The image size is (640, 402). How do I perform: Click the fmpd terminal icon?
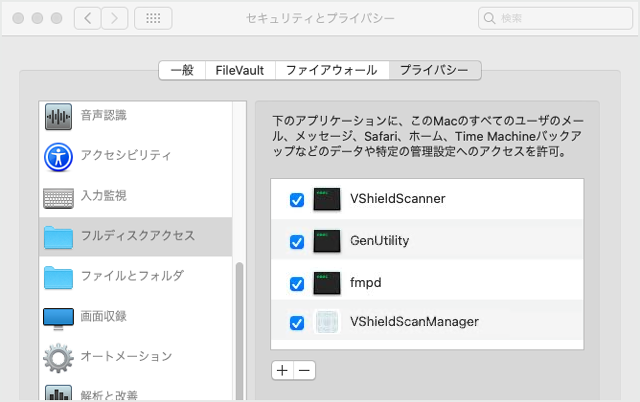click(x=327, y=283)
